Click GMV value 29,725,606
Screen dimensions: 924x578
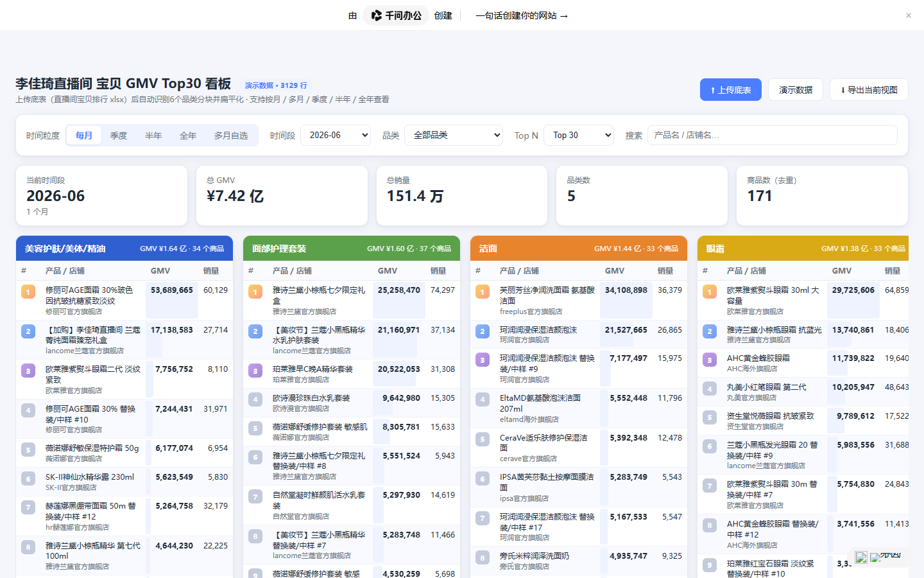tap(853, 290)
